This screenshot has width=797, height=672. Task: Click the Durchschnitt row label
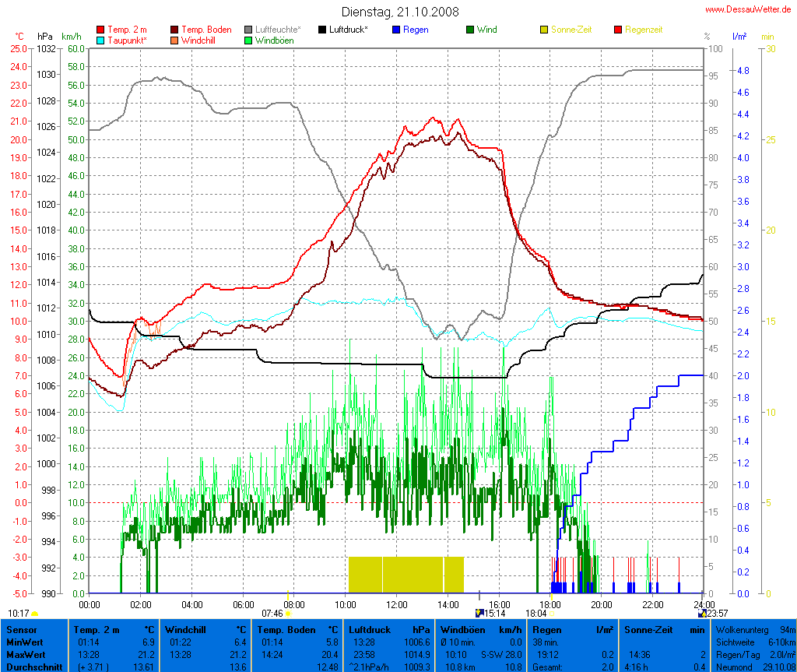click(x=33, y=667)
